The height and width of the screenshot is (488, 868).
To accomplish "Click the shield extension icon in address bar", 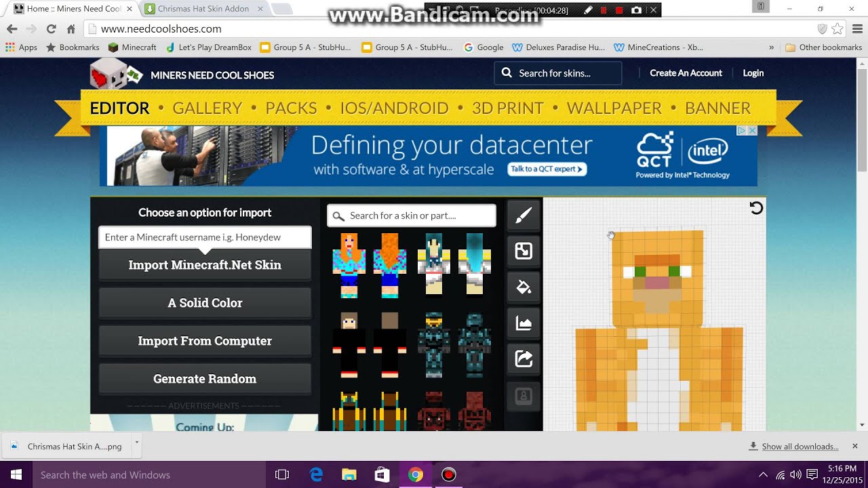I will [822, 28].
